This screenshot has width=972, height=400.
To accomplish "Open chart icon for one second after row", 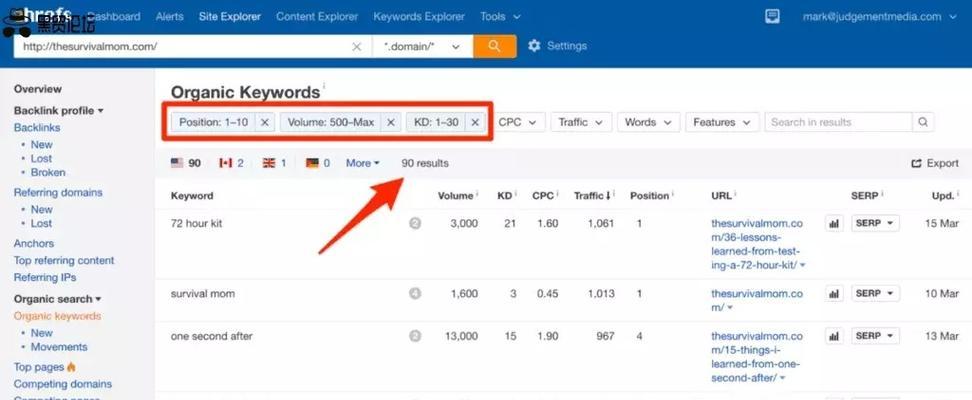I will pyautogui.click(x=834, y=336).
